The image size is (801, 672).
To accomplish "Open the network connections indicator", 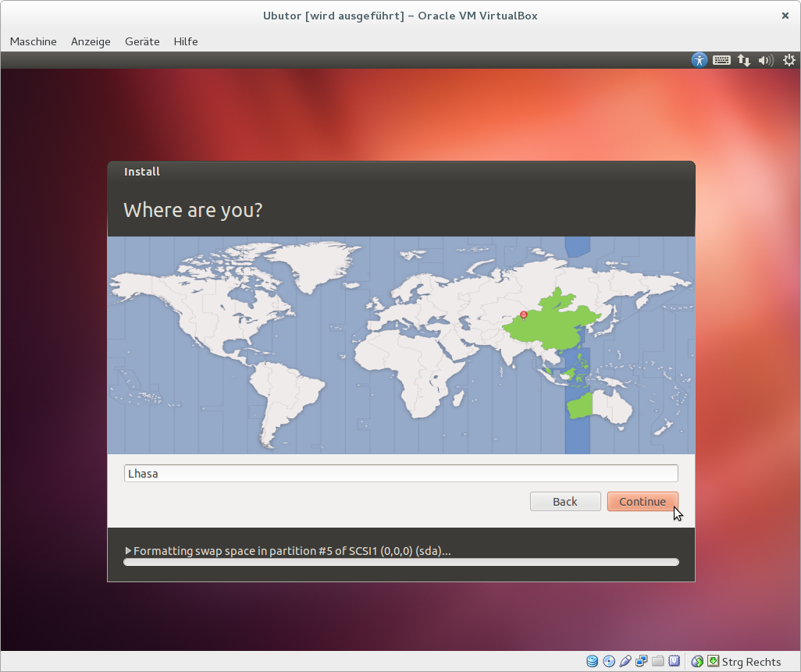I will point(744,60).
